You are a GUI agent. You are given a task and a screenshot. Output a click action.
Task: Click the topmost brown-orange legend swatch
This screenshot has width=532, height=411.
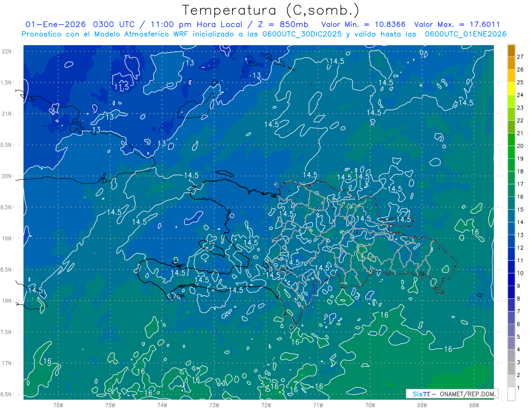tap(511, 50)
